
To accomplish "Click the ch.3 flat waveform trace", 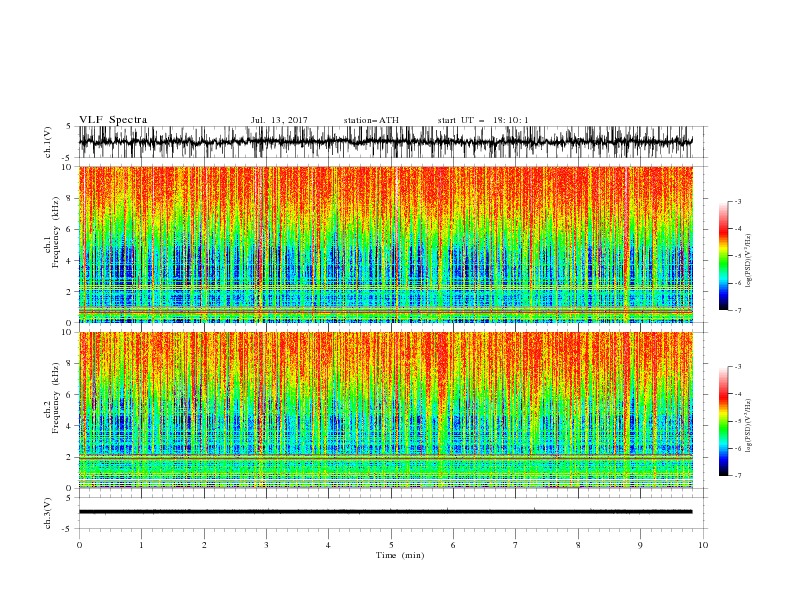I will click(x=385, y=512).
